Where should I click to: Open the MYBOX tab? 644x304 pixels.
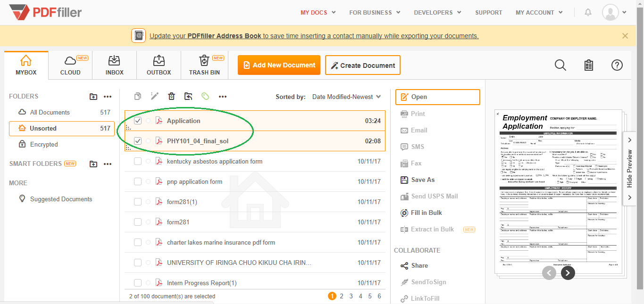pos(26,65)
